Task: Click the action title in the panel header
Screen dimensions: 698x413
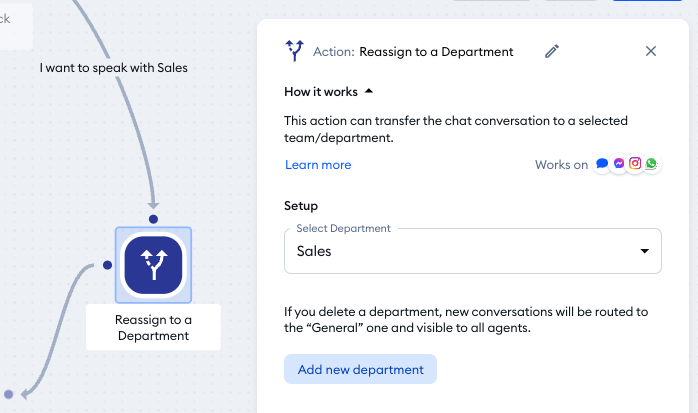Action: pos(436,52)
